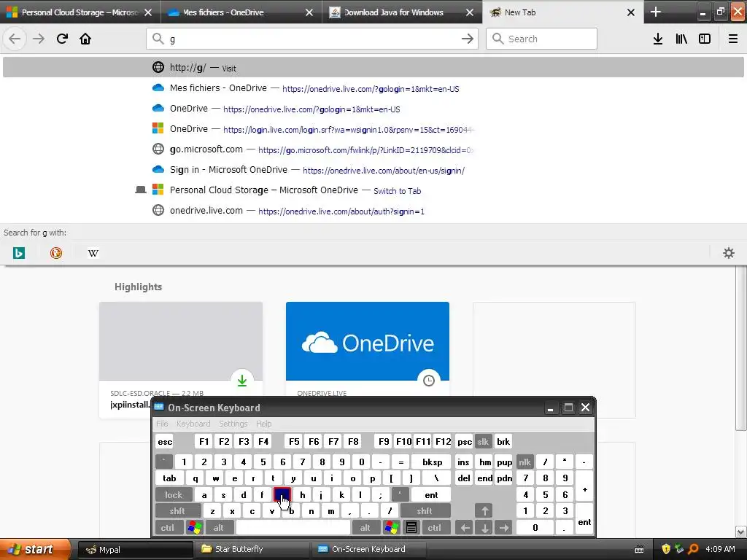
Task: Open the Downloads toolbar icon
Action: (658, 39)
